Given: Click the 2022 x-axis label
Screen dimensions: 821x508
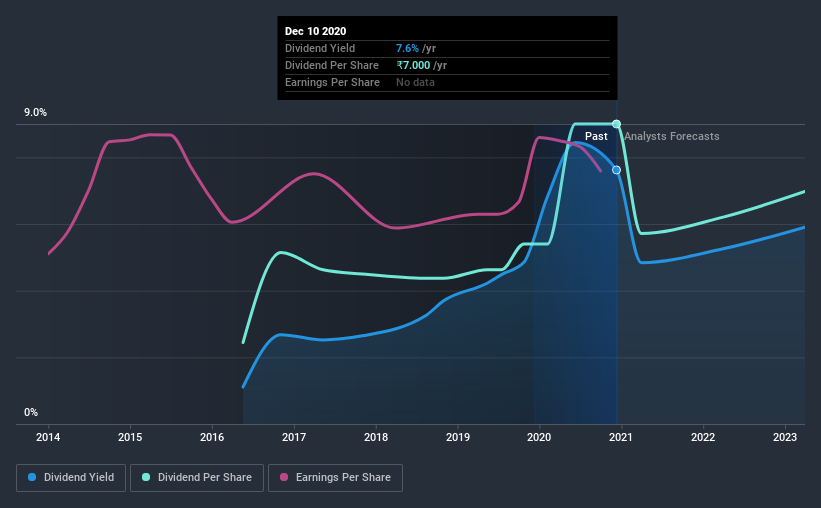Looking at the screenshot, I should (703, 437).
